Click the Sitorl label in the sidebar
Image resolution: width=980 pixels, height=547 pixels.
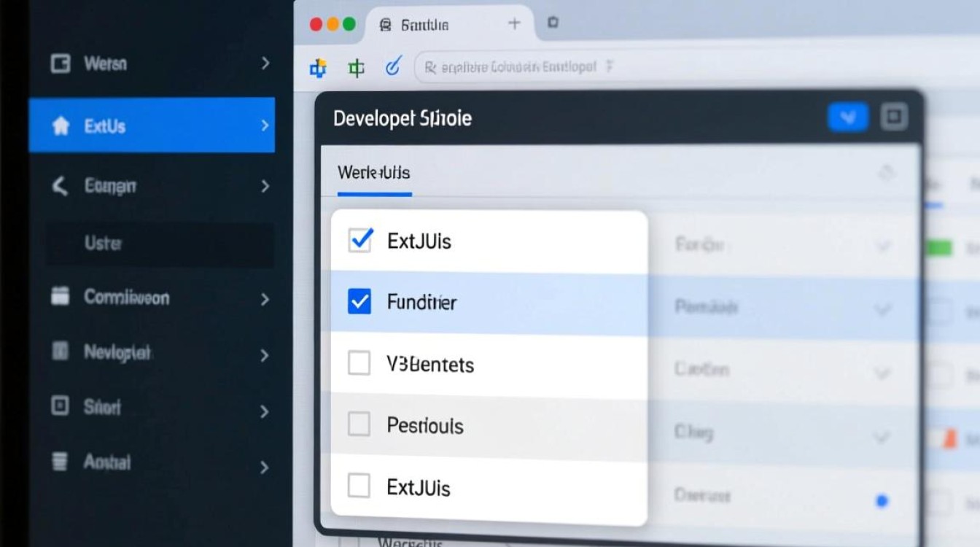point(103,407)
